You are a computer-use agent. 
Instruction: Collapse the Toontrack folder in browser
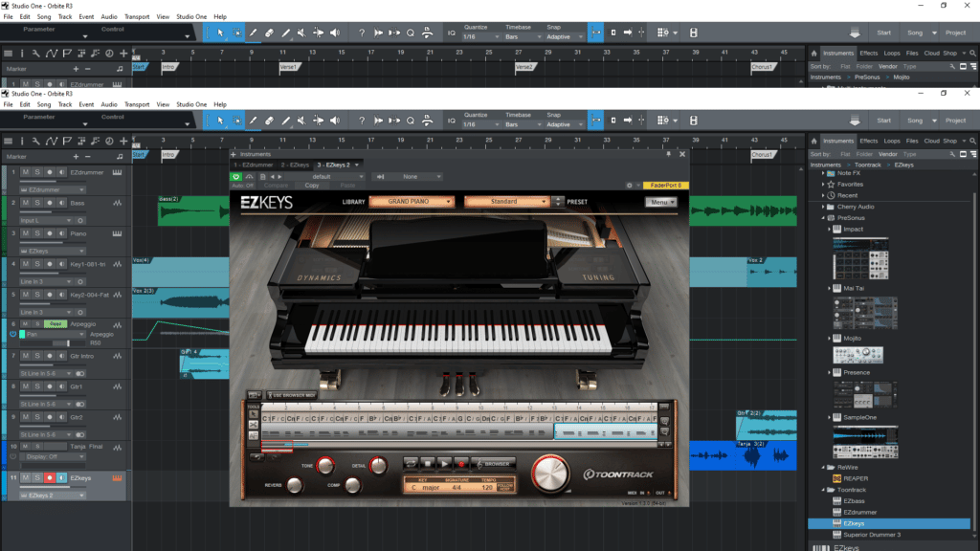(x=823, y=491)
